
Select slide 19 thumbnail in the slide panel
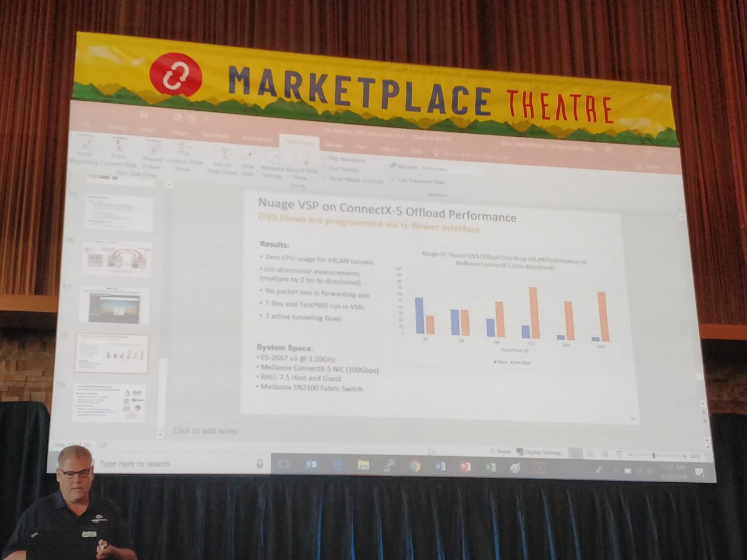(x=108, y=403)
